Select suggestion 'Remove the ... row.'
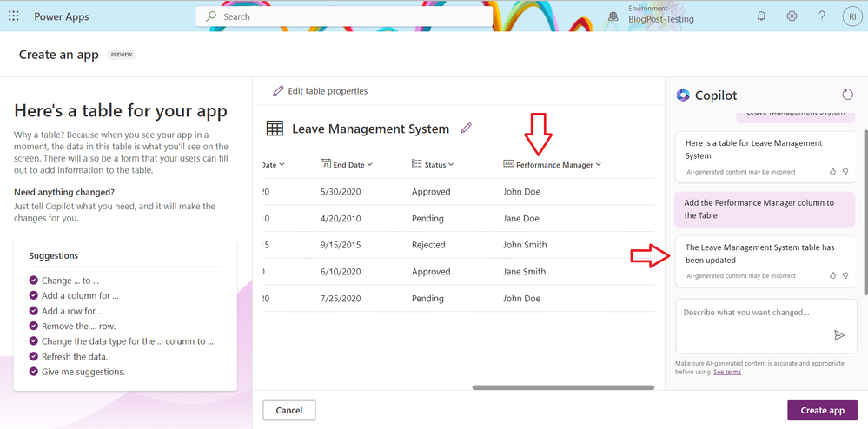Image resolution: width=868 pixels, height=429 pixels. pyautogui.click(x=78, y=326)
